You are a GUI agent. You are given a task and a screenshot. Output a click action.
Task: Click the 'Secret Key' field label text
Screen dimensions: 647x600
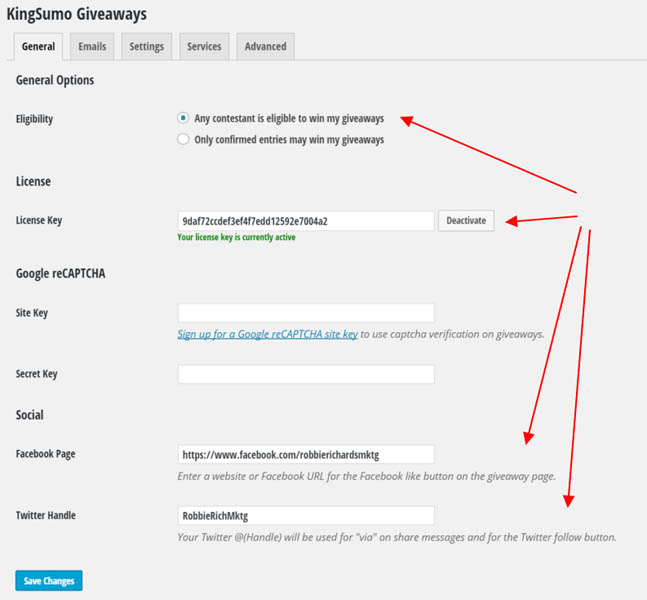click(37, 374)
